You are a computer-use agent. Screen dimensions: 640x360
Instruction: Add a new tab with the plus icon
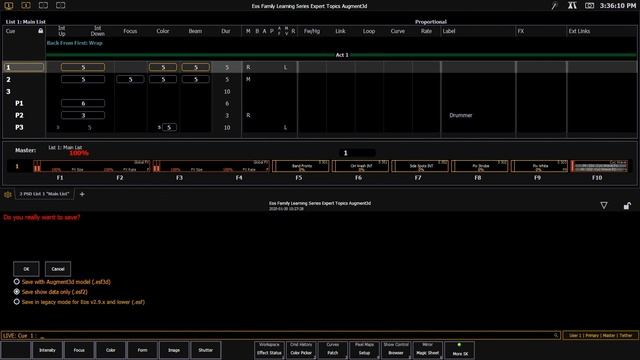click(x=82, y=194)
